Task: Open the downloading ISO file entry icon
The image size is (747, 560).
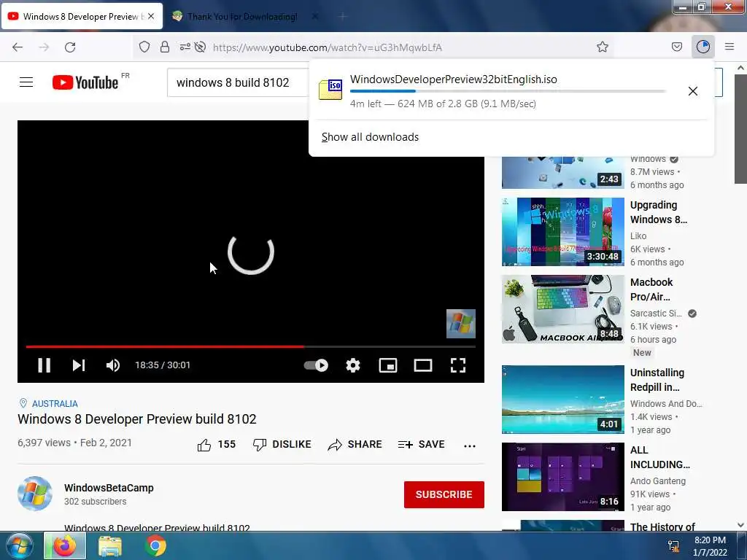Action: coord(330,90)
